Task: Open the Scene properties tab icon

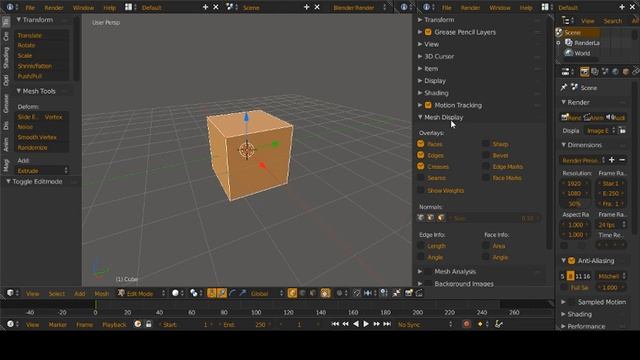Action: [605, 72]
